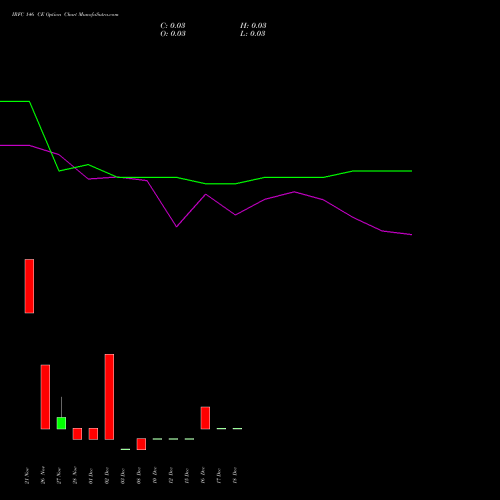Select the red candle for 08 Dec
The height and width of the screenshot is (500, 500).
coord(141,444)
